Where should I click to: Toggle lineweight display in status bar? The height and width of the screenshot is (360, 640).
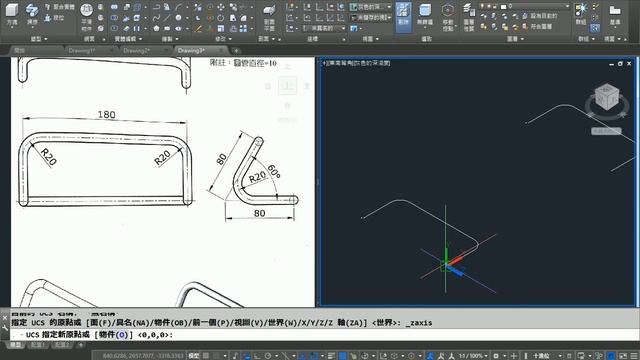332,356
